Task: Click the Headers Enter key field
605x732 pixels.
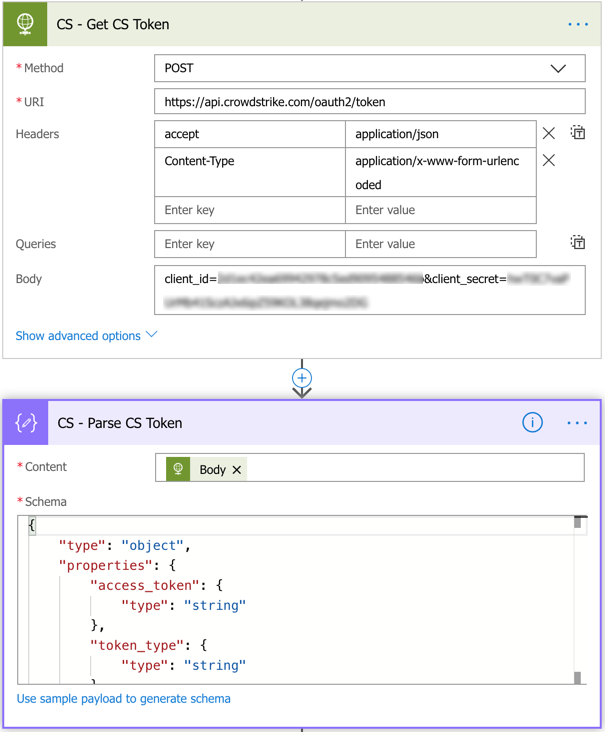Action: coord(249,210)
